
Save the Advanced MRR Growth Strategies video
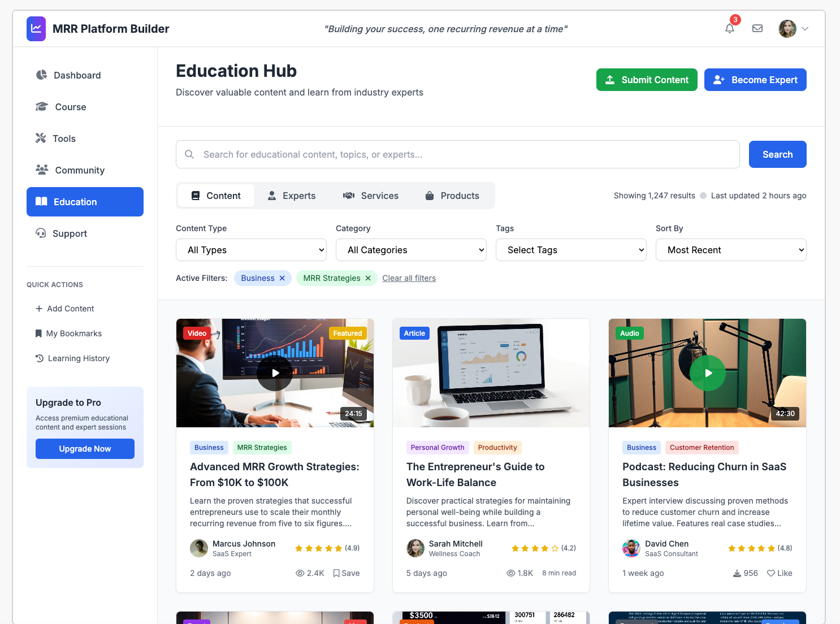click(347, 573)
